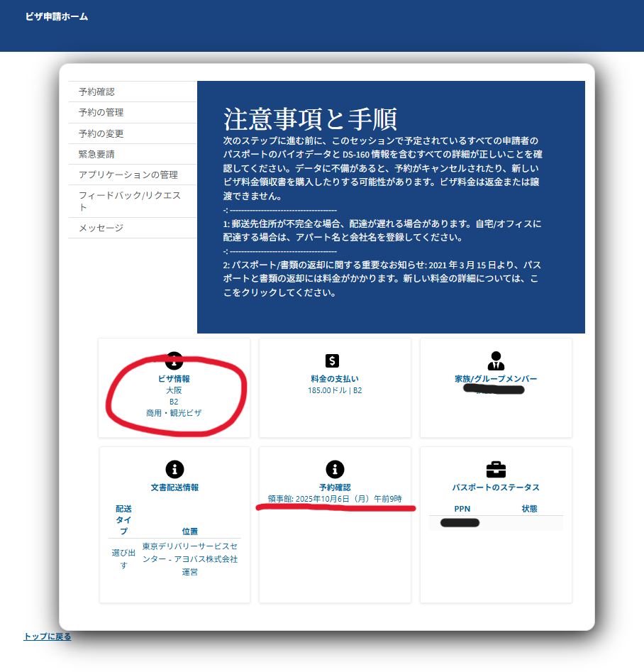
Task: Open メッセージ from the sidebar
Action: click(x=101, y=228)
